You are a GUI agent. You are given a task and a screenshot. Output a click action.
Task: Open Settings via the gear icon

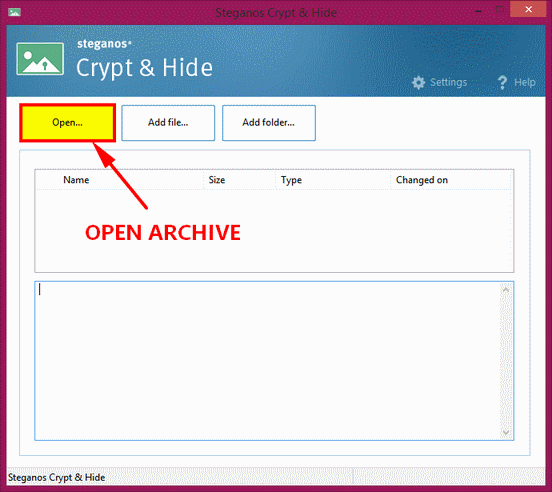[x=418, y=82]
